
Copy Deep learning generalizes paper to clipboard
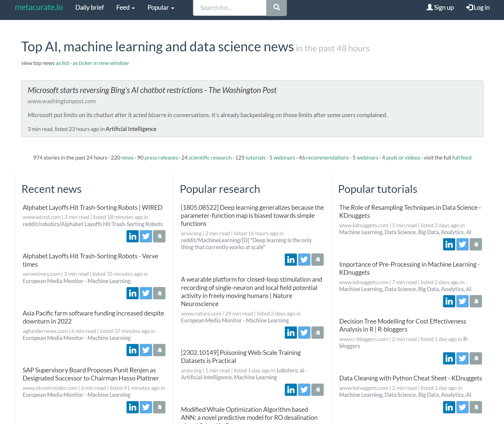[317, 259]
